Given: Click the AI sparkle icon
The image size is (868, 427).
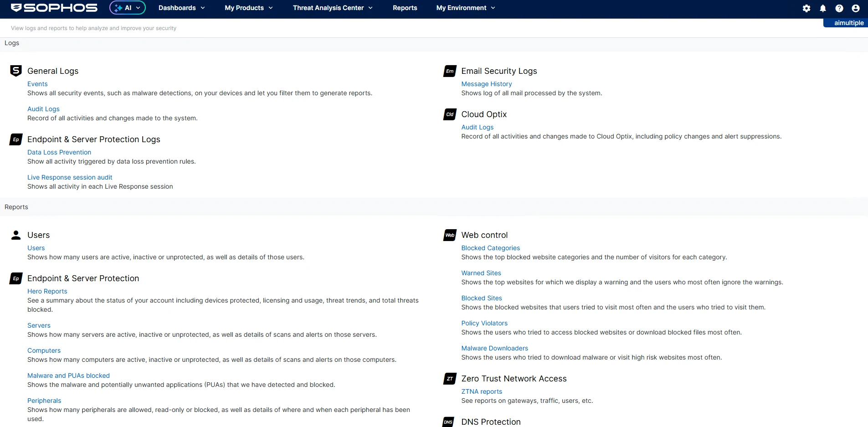Looking at the screenshot, I should (x=118, y=8).
